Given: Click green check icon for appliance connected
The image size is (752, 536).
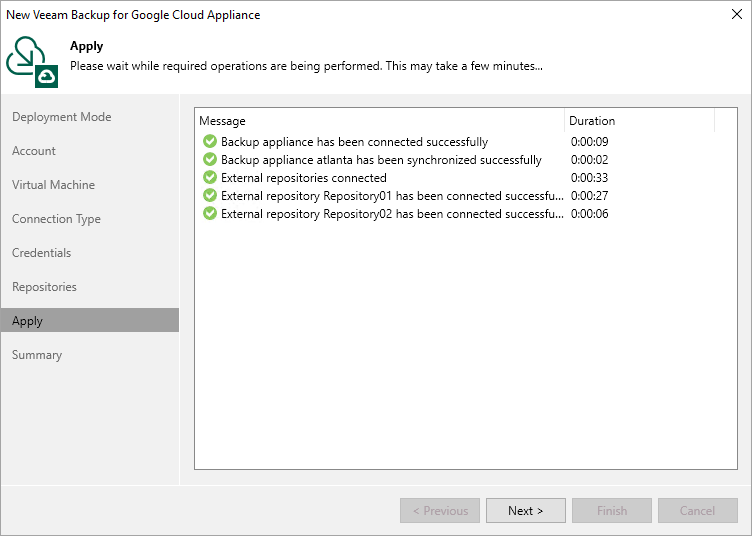Looking at the screenshot, I should point(210,142).
